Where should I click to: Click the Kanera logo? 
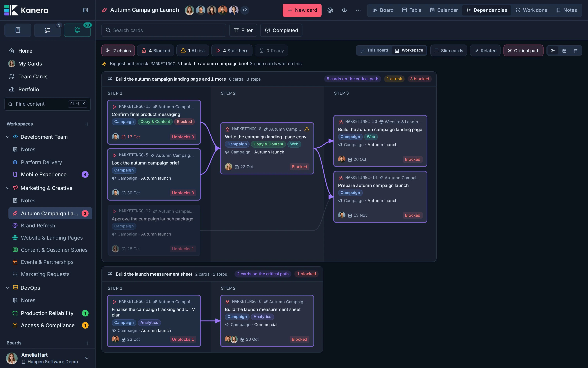(26, 10)
